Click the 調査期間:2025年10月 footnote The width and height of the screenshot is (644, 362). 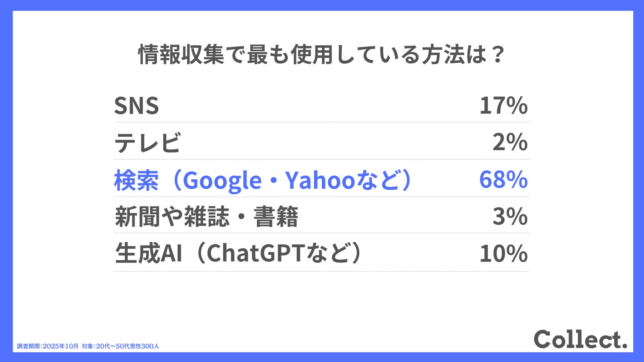click(x=48, y=346)
